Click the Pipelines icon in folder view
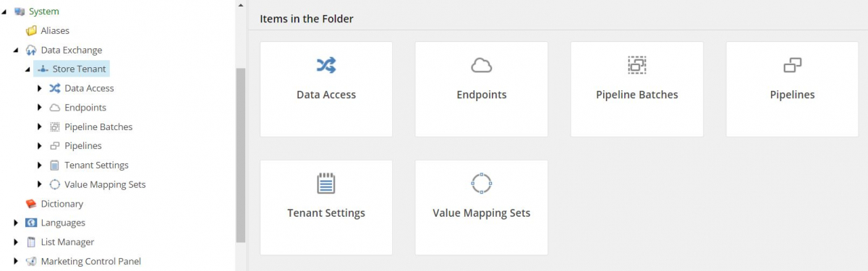The image size is (868, 271). pos(793,66)
